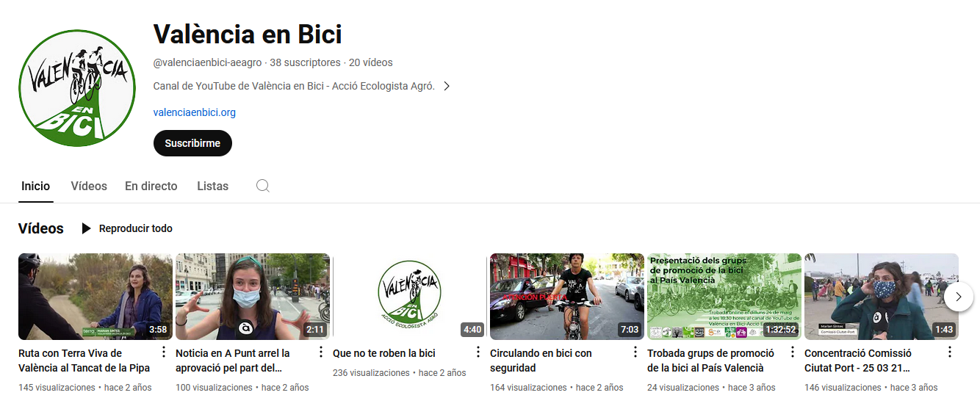
Task: Click the 146 visualizaciones text
Action: tap(843, 387)
